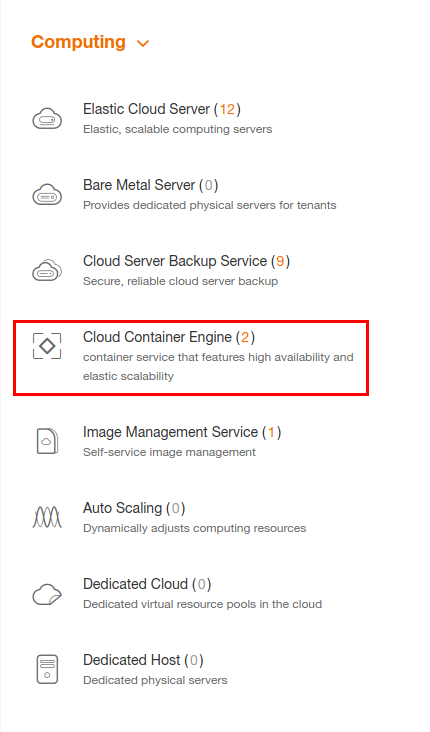This screenshot has height=732, width=430.
Task: Collapse the Computing section chevron
Action: point(143,43)
